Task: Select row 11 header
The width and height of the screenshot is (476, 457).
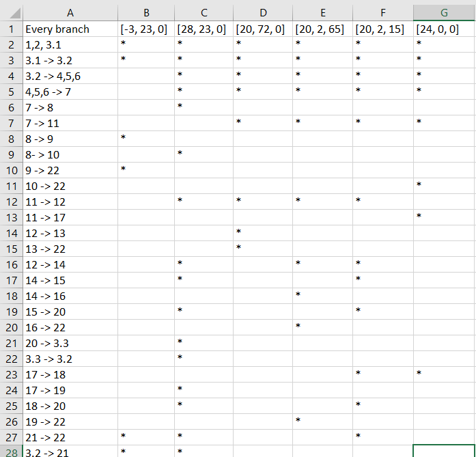Action: click(x=12, y=186)
